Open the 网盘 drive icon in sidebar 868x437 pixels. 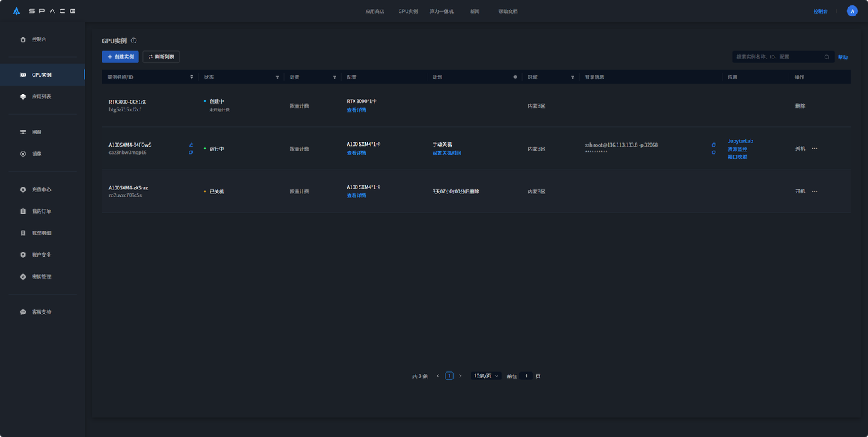[x=23, y=132]
